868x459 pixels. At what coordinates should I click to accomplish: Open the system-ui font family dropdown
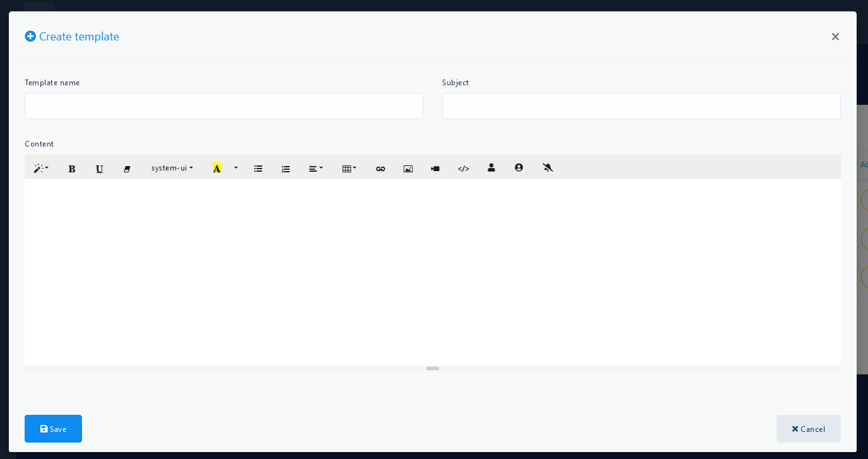[x=172, y=168]
